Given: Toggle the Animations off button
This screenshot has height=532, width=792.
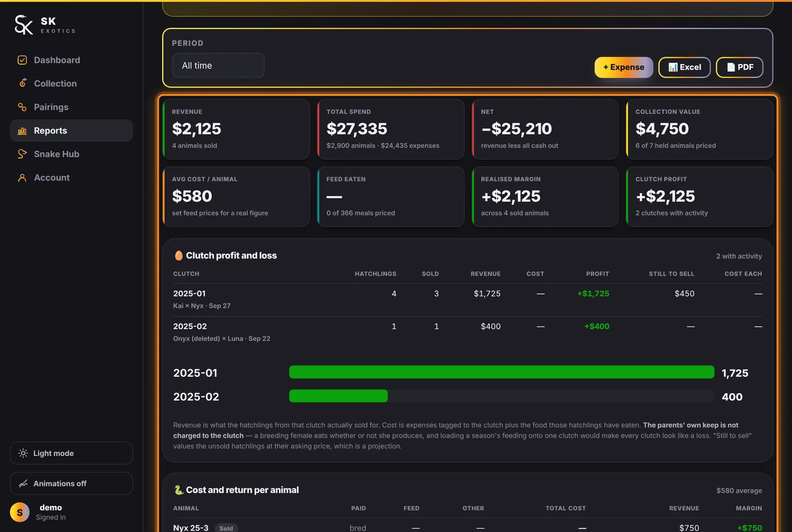Looking at the screenshot, I should [x=71, y=483].
